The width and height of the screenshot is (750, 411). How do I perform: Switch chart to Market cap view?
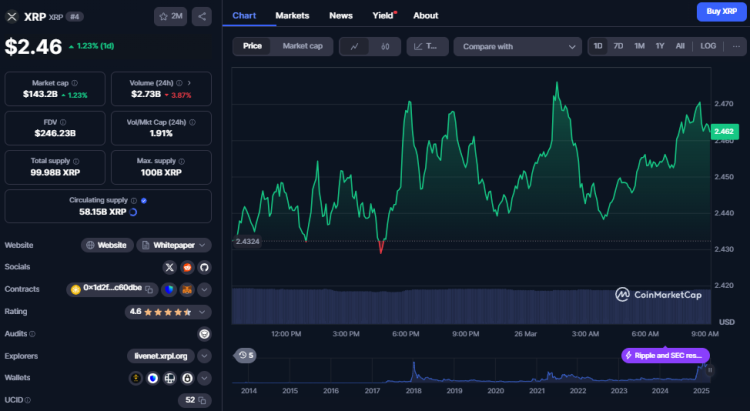(x=302, y=46)
